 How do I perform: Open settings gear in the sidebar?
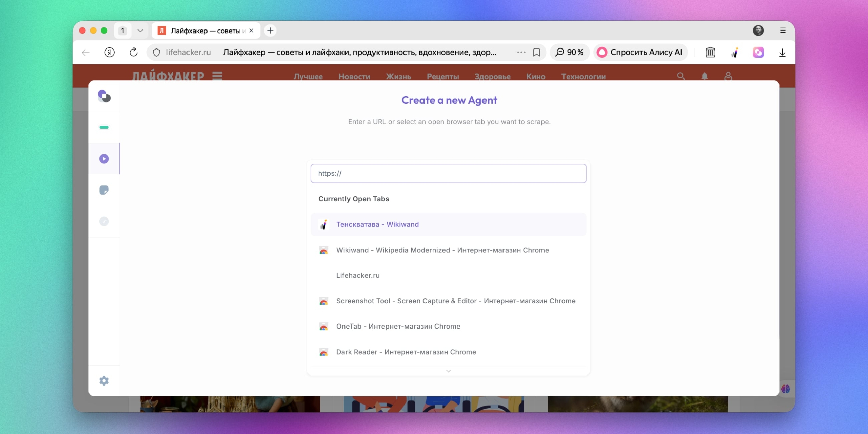point(104,381)
